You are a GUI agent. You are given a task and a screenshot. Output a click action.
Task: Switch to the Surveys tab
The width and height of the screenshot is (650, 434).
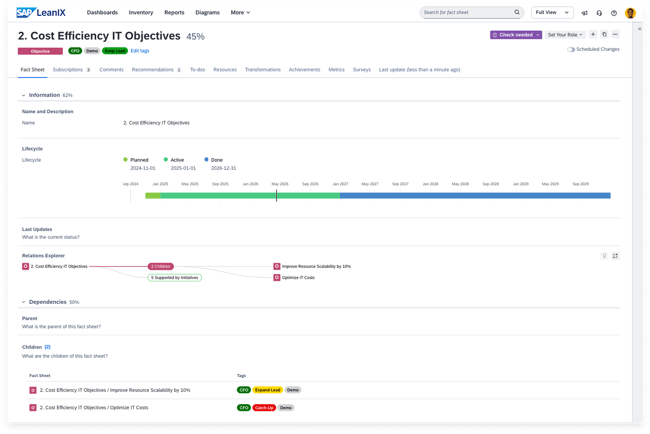click(x=361, y=70)
